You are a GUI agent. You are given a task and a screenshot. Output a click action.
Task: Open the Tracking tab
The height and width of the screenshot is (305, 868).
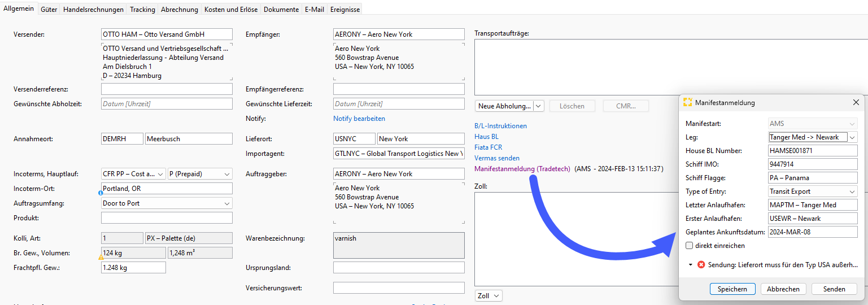(142, 9)
